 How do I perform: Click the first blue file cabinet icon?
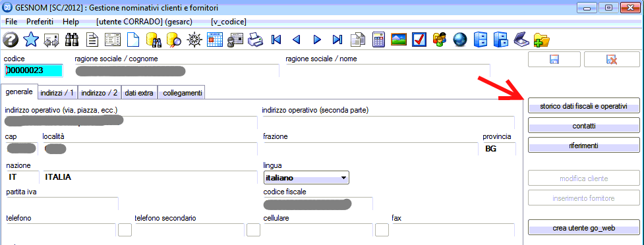(x=481, y=40)
